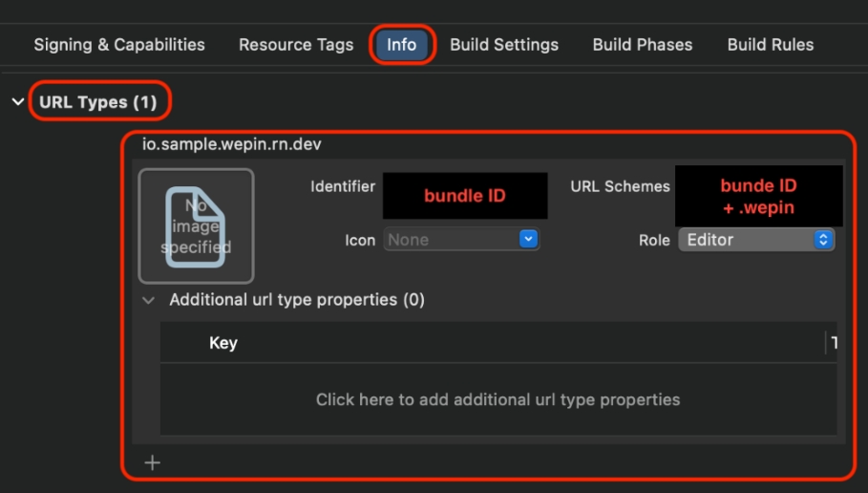Select the Info tab
Image resolution: width=868 pixels, height=493 pixels.
[x=402, y=45]
